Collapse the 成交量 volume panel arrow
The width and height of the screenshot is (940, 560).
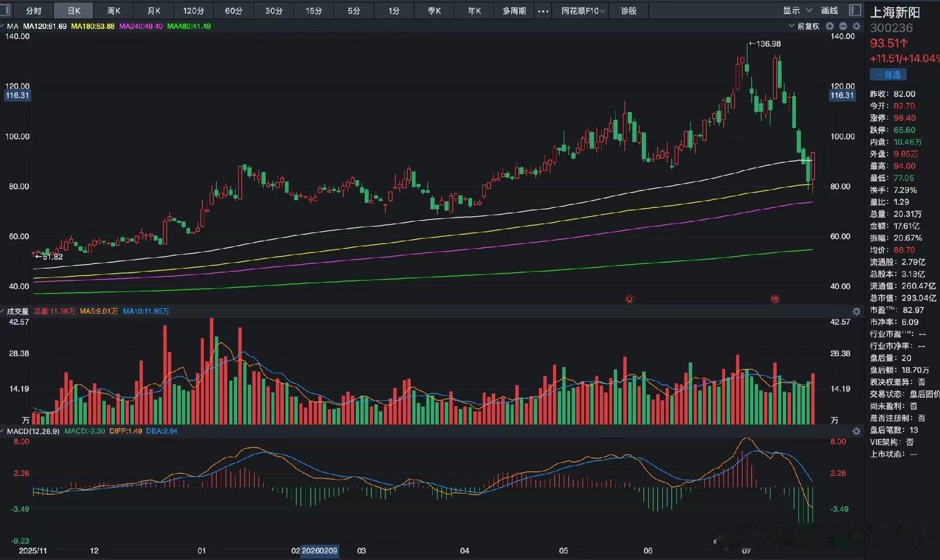coord(3,311)
